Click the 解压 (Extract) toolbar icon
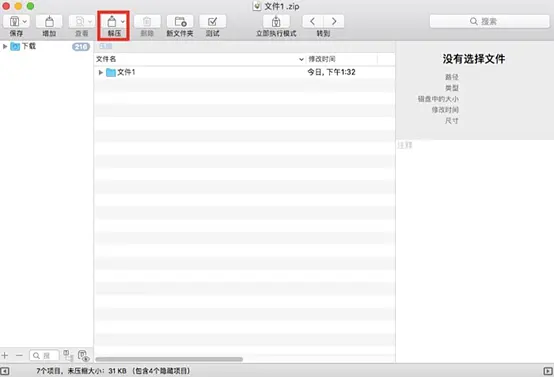This screenshot has height=377, width=554. click(x=112, y=22)
